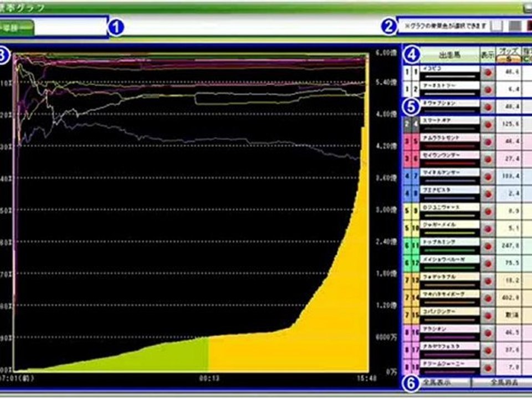Click odds cell of horse number 15
The width and height of the screenshot is (532, 399).
coord(509,315)
